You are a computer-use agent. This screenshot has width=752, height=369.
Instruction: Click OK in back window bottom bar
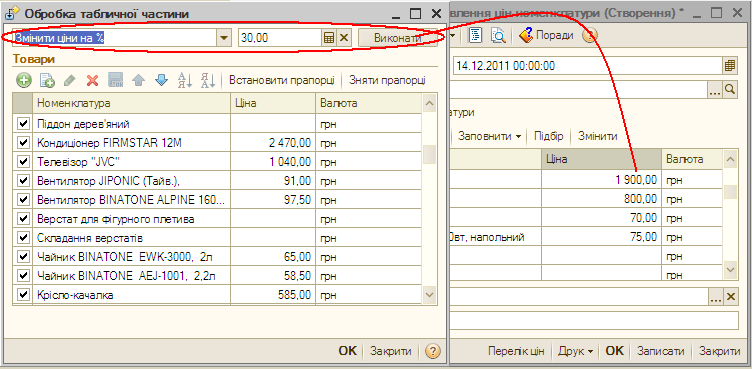click(x=614, y=351)
